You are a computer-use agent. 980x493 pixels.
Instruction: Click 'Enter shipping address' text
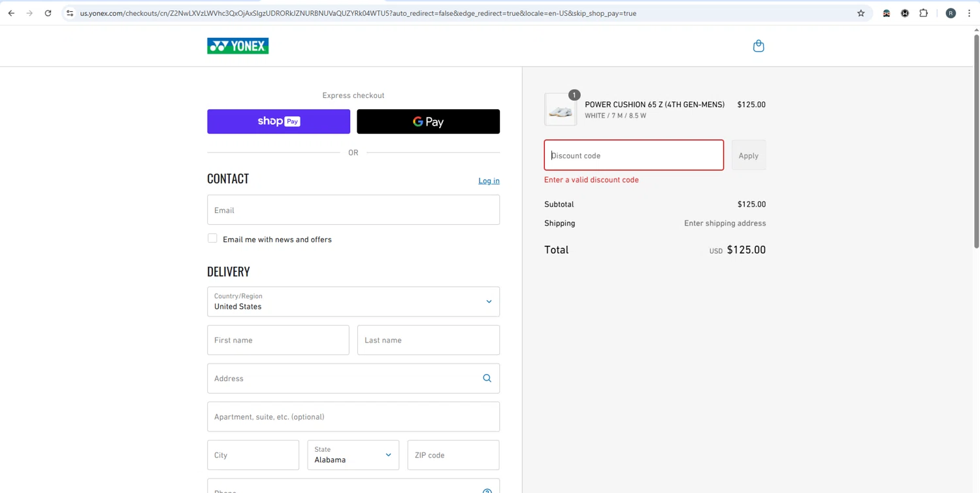[x=725, y=224]
